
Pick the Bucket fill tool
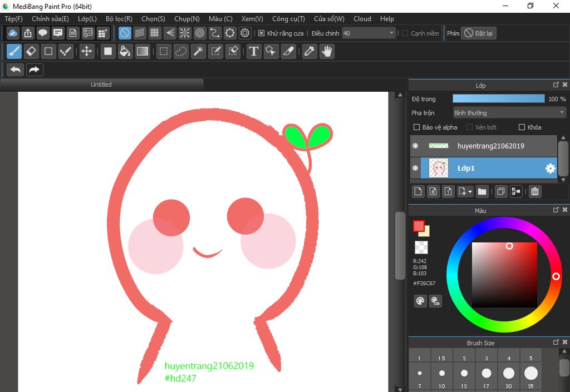[x=125, y=52]
